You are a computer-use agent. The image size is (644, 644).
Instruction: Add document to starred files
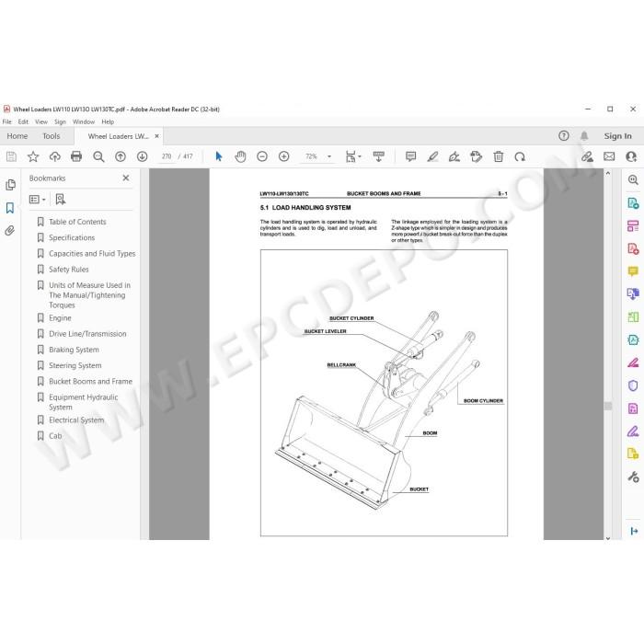point(33,156)
